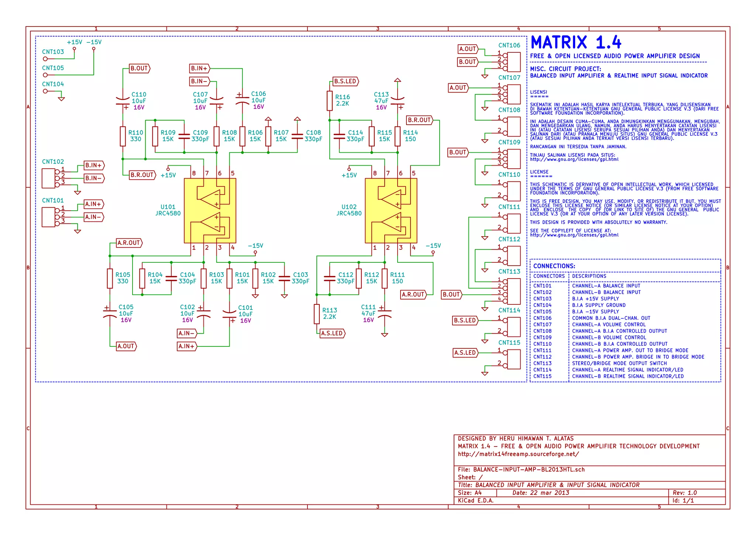
Task: Select capacitor C103 330pF symbol
Action: coord(284,279)
